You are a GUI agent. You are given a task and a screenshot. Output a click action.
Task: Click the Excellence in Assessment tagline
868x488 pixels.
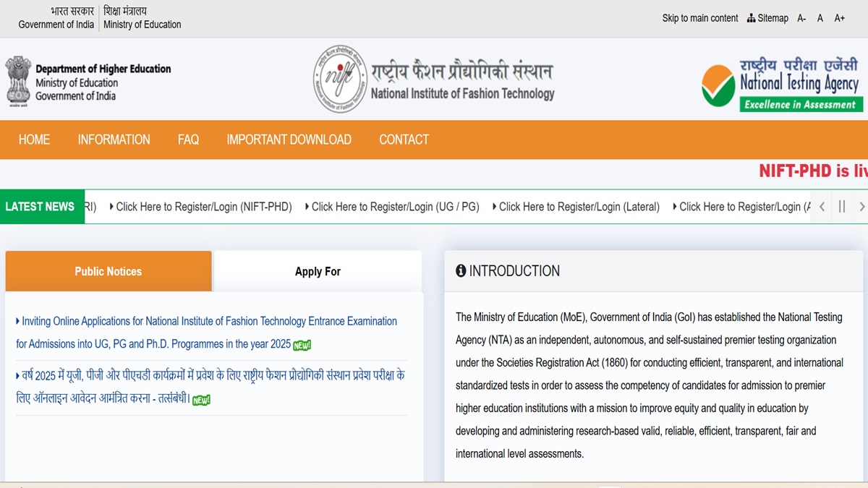point(800,105)
